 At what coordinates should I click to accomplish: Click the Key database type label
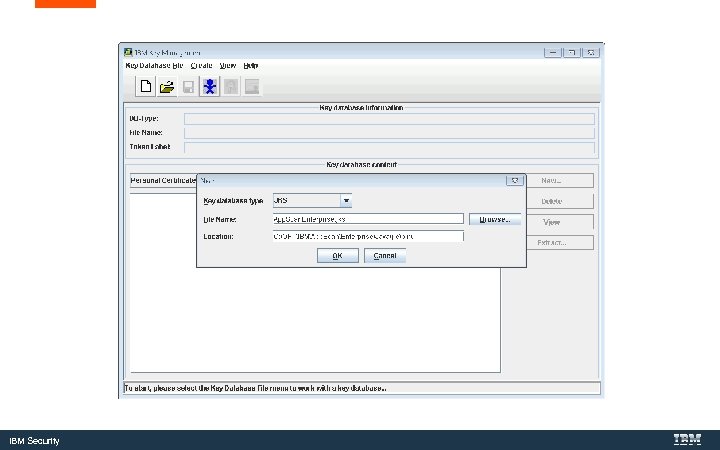[233, 201]
